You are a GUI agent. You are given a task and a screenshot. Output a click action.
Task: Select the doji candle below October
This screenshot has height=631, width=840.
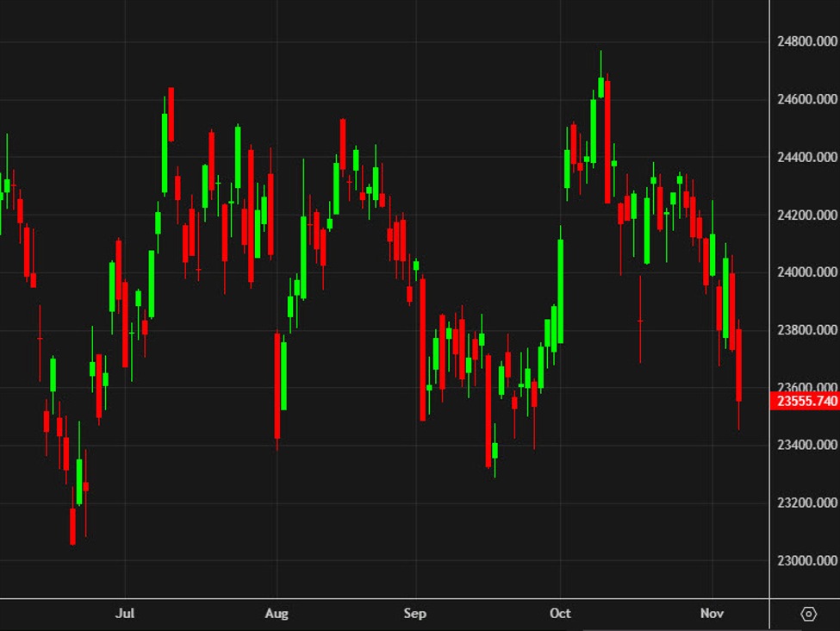(x=639, y=321)
